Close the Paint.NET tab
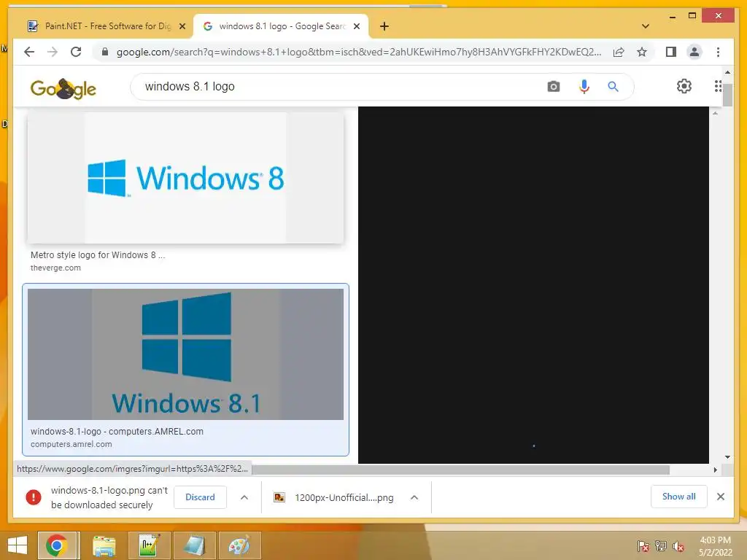Viewport: 747px width, 560px height. [182, 26]
